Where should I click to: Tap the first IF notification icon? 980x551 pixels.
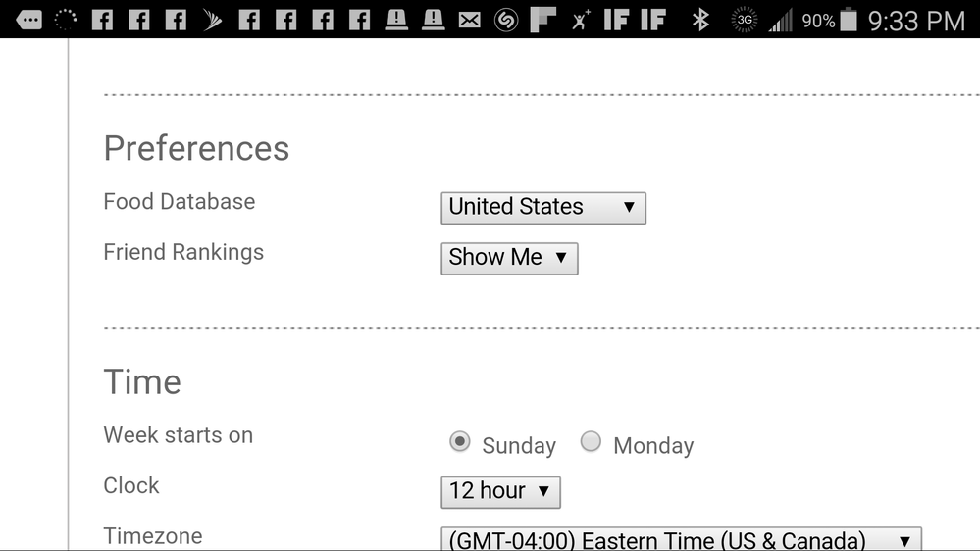coord(616,20)
